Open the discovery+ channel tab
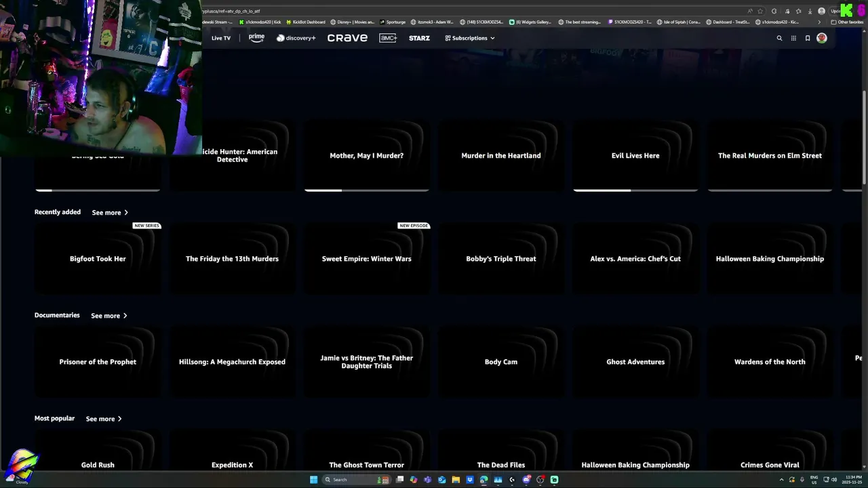Viewport: 868px width, 488px height. pos(296,38)
